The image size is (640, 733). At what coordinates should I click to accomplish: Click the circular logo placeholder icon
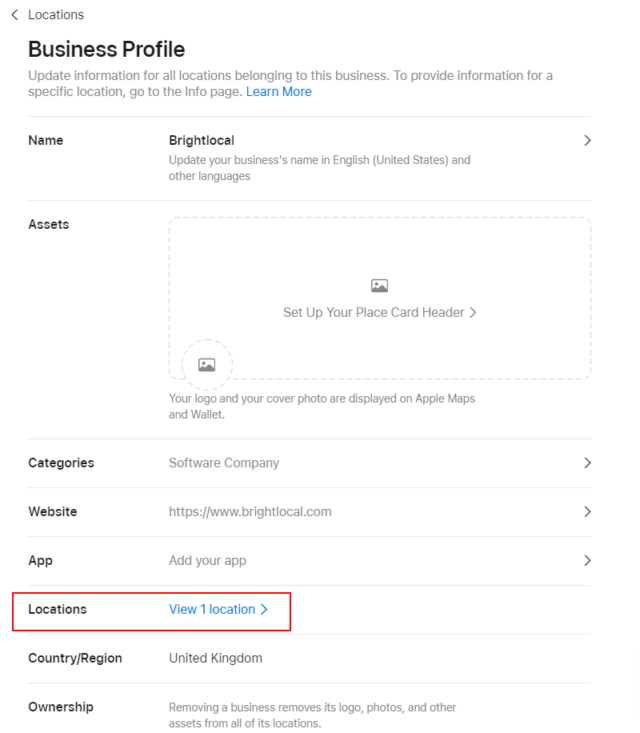tap(207, 365)
